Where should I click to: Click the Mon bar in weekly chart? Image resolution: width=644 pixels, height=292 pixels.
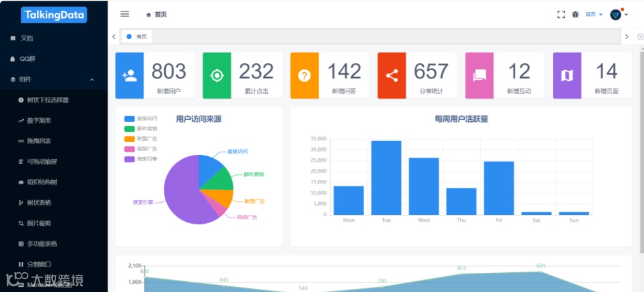point(349,200)
